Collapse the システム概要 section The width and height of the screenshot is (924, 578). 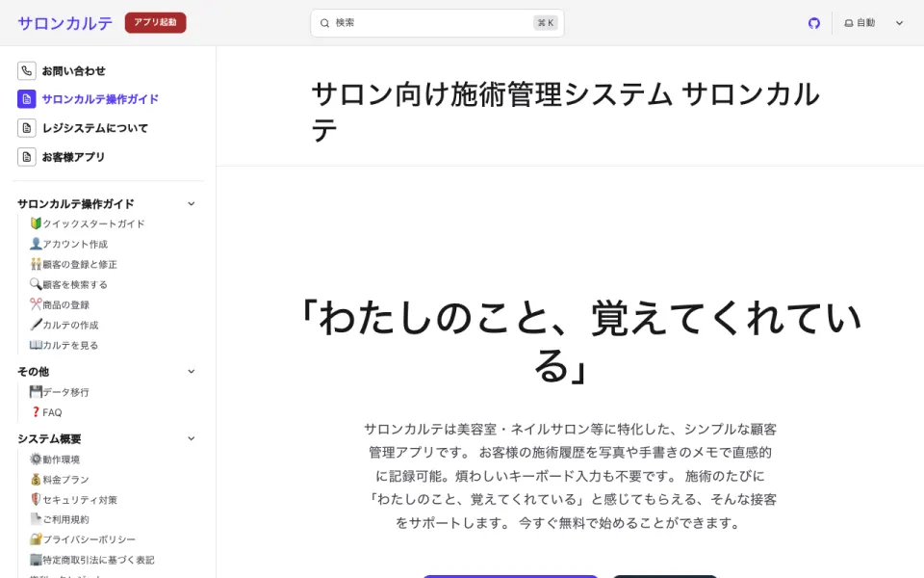191,438
